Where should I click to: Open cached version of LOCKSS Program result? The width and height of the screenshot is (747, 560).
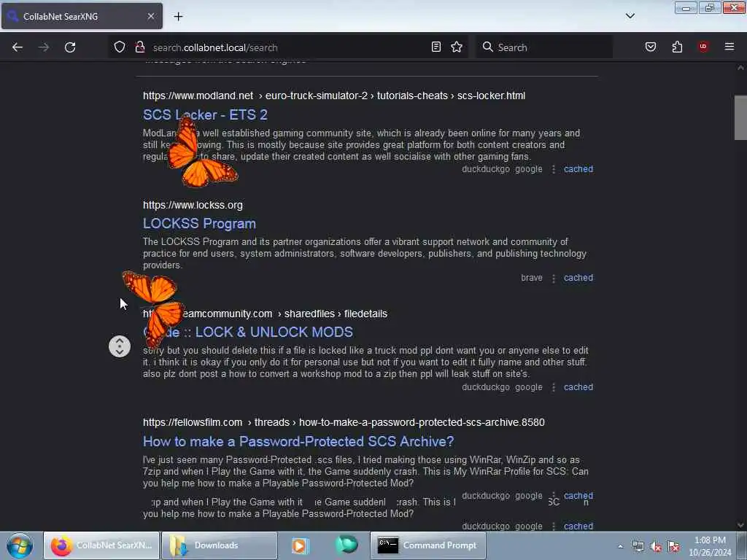578,278
